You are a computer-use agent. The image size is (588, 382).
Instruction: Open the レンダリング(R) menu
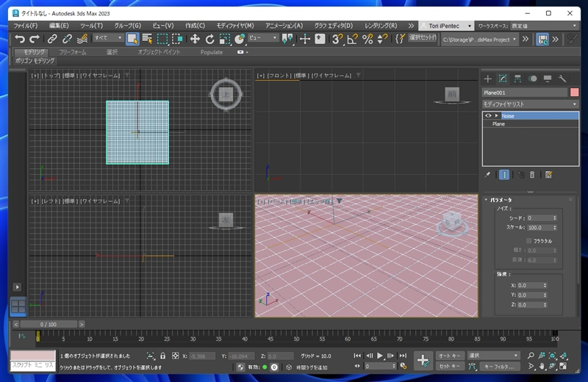click(x=381, y=26)
